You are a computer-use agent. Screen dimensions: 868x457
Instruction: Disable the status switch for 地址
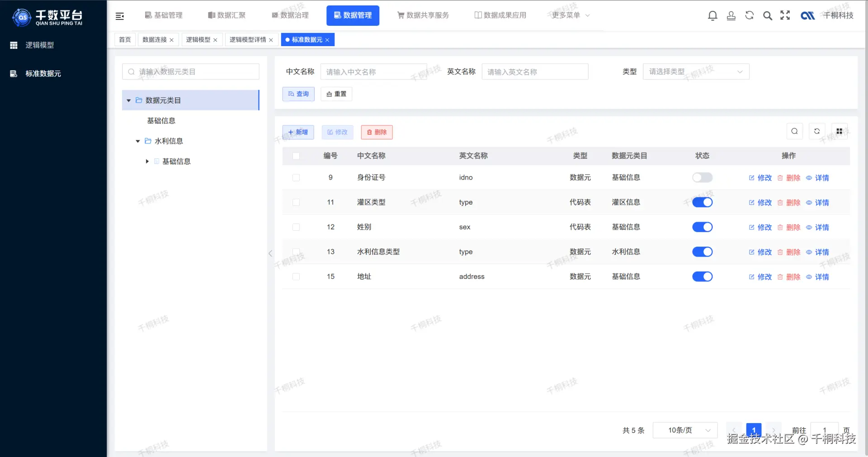pyautogui.click(x=702, y=276)
